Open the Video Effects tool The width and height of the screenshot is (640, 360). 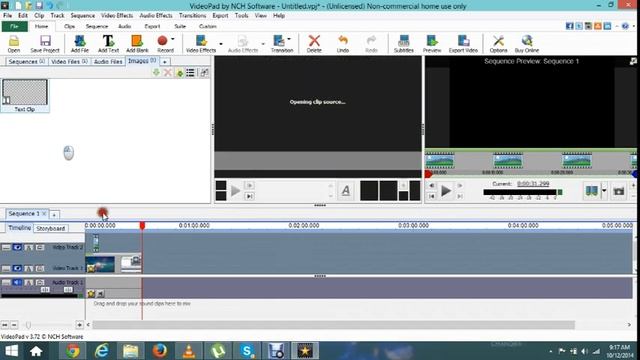tap(201, 44)
